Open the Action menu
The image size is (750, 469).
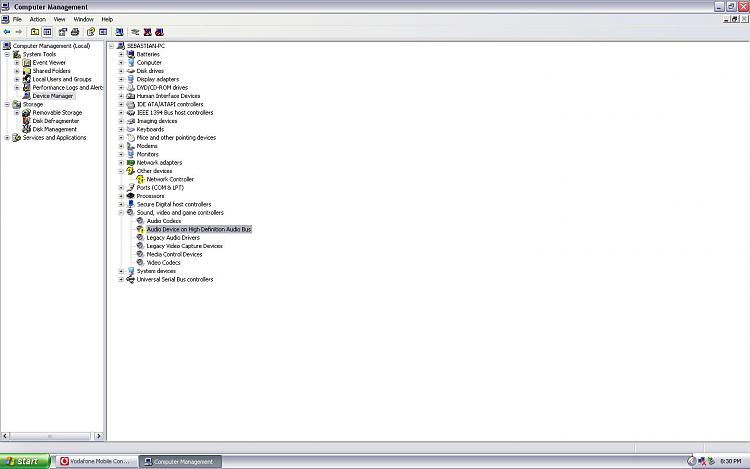pos(38,20)
